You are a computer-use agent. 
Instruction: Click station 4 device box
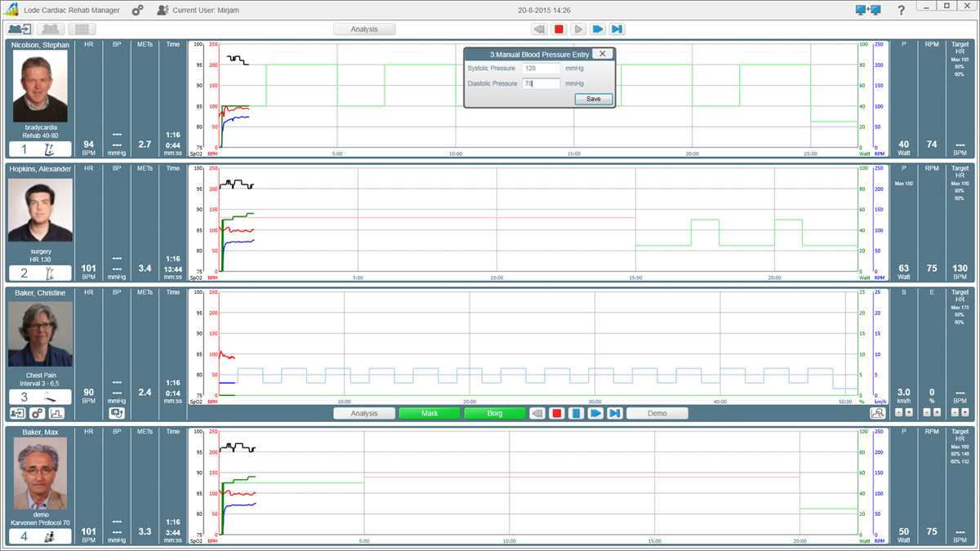[40, 536]
